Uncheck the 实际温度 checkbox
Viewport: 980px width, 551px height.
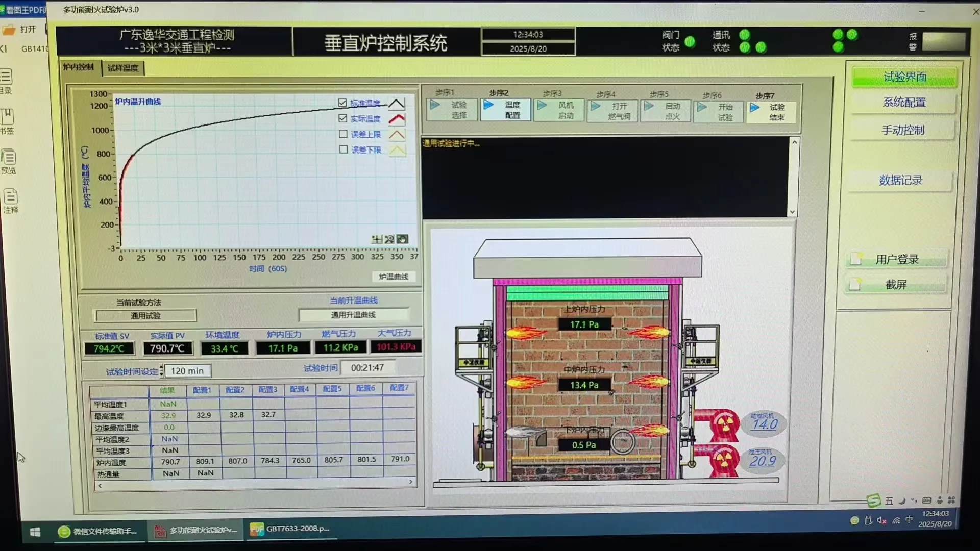344,118
